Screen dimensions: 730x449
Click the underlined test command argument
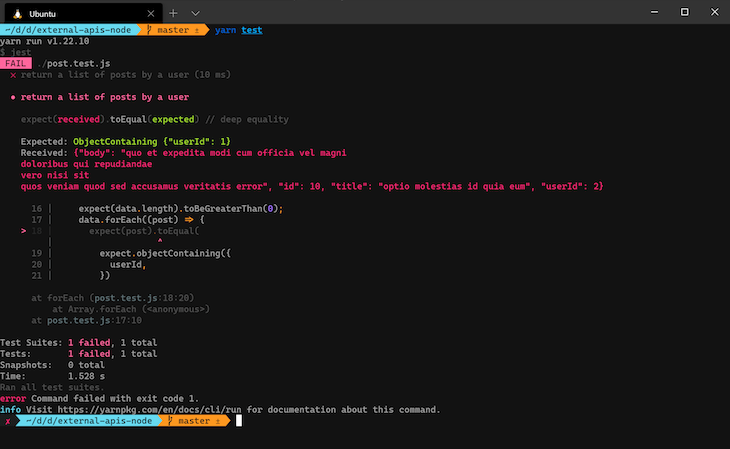coord(252,30)
